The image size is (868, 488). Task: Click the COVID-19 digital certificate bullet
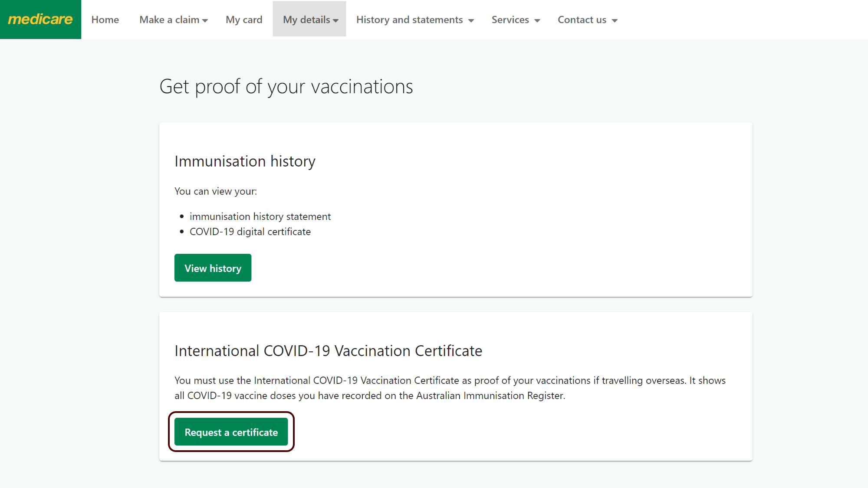(x=250, y=232)
